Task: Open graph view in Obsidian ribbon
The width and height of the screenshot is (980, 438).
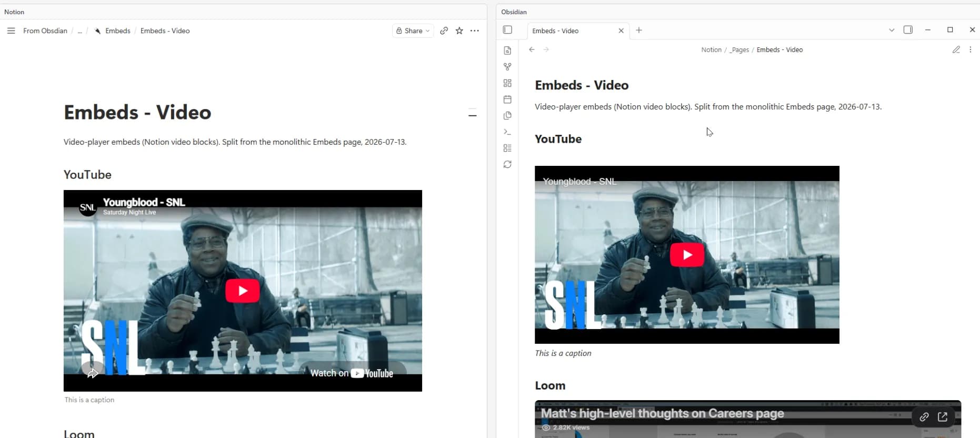Action: click(x=507, y=67)
